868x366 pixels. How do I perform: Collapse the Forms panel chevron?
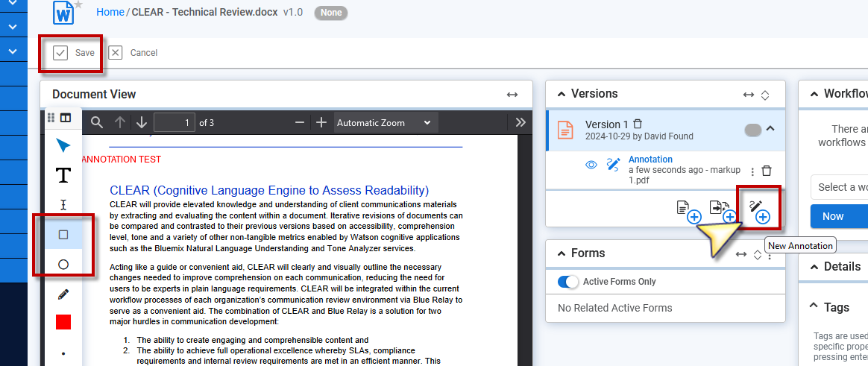(x=562, y=253)
